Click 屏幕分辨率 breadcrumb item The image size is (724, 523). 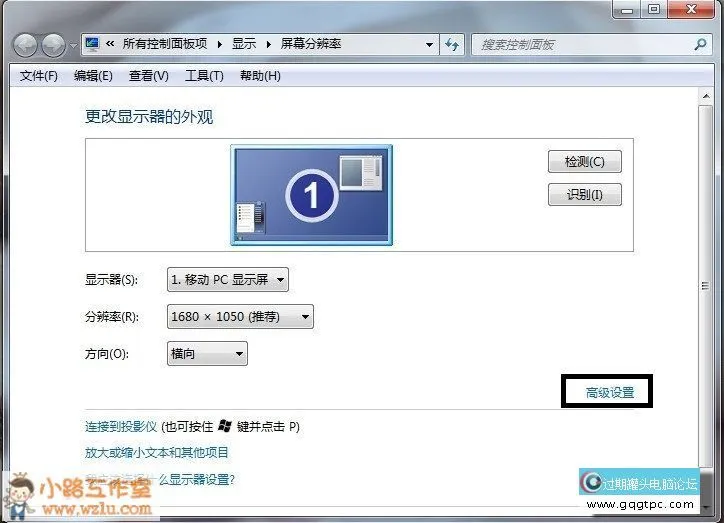click(x=311, y=44)
